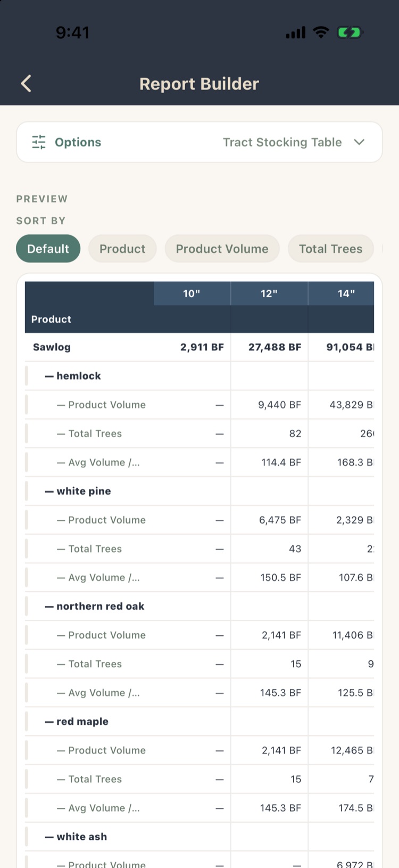Click Sawlog 27,488 BF cell
Image resolution: width=399 pixels, height=868 pixels.
275,347
